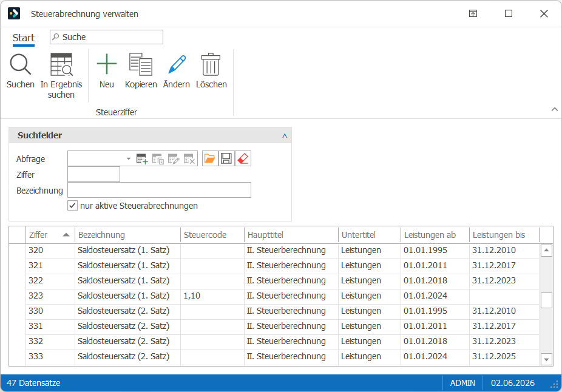
Task: Clear search fields with eraser icon
Action: (x=243, y=158)
